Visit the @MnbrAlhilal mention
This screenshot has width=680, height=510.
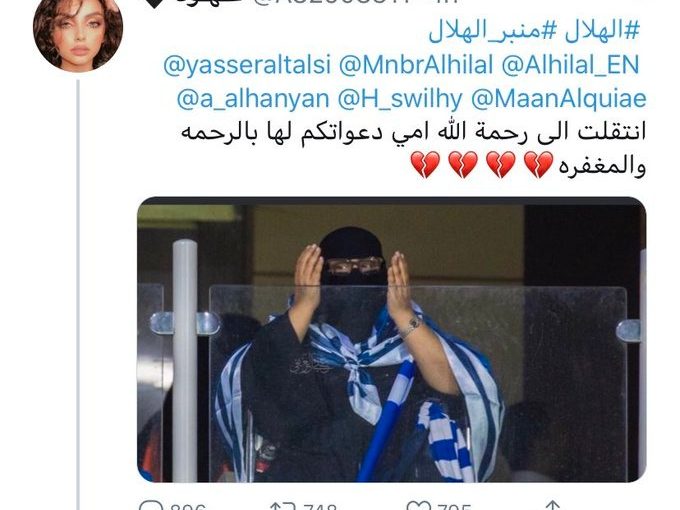click(x=416, y=65)
